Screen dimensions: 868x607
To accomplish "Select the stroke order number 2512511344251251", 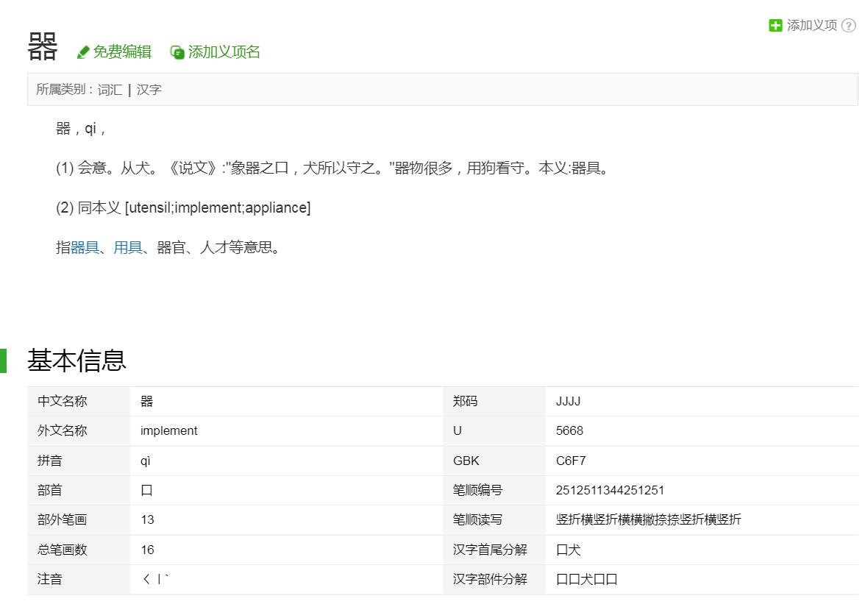I will pyautogui.click(x=610, y=491).
